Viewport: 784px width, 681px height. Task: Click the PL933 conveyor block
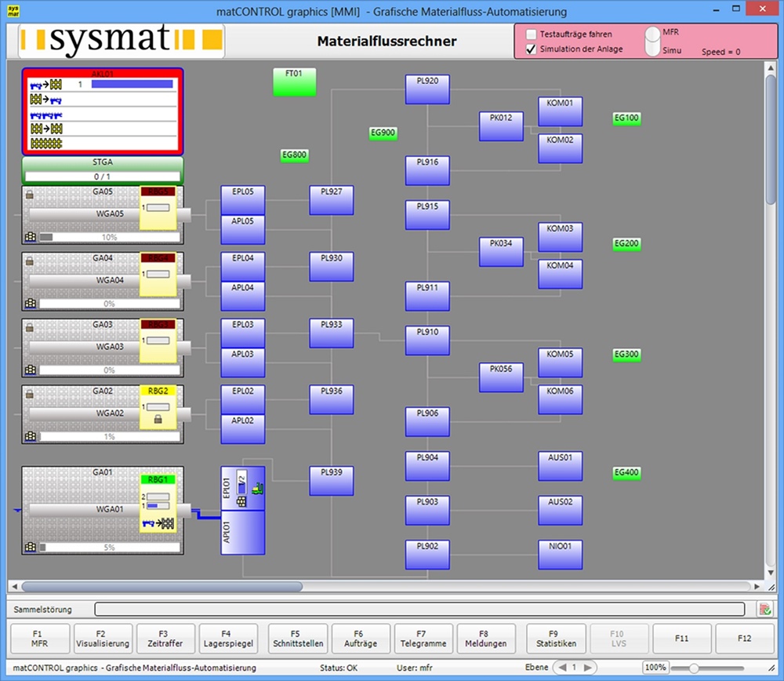tap(332, 333)
